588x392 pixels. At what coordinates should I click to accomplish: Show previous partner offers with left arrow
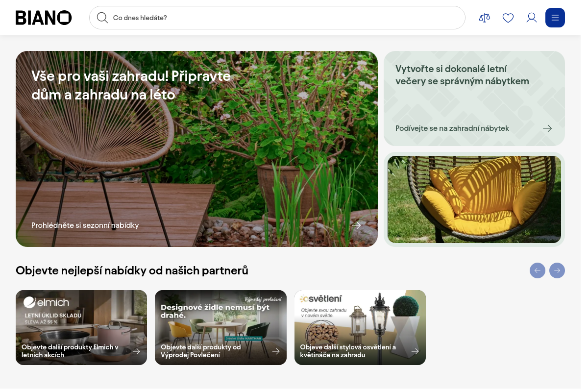click(538, 270)
